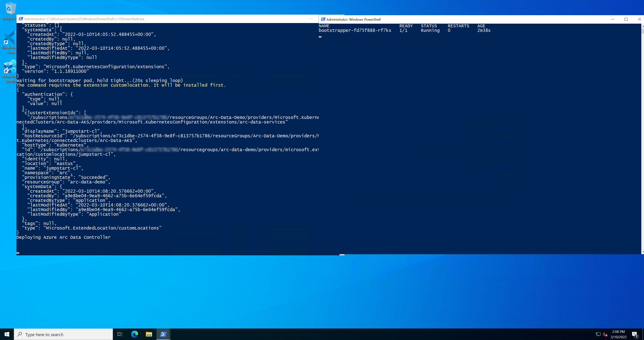Click the 'RESTARTS' column header

click(x=458, y=26)
